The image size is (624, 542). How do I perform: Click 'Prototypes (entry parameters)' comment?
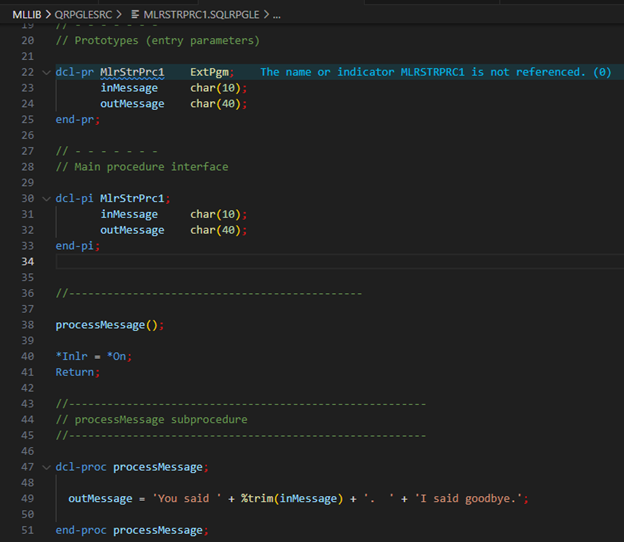(167, 41)
